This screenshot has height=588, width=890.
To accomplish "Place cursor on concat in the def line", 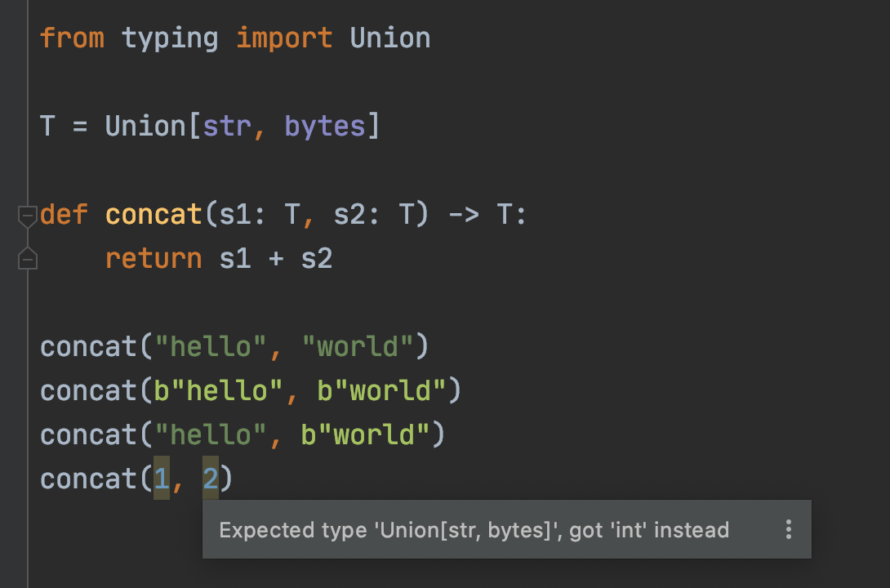I will click(154, 215).
